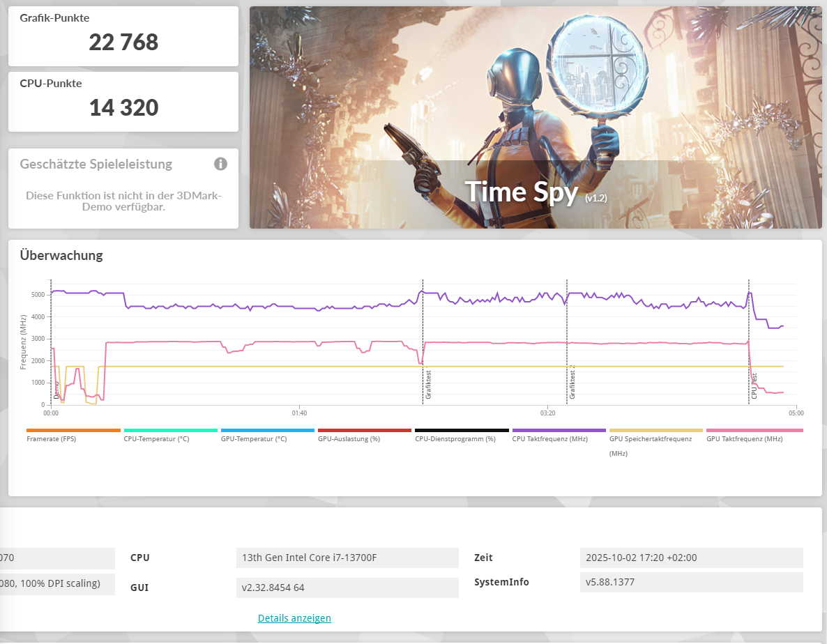The image size is (827, 644).
Task: Select the purple CPU Taktfrequenz legend marker
Action: tap(558, 429)
